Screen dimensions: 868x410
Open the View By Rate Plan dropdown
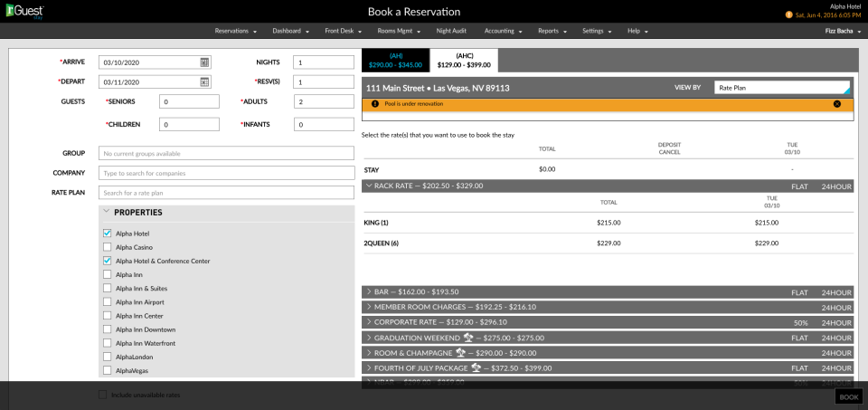tap(783, 88)
